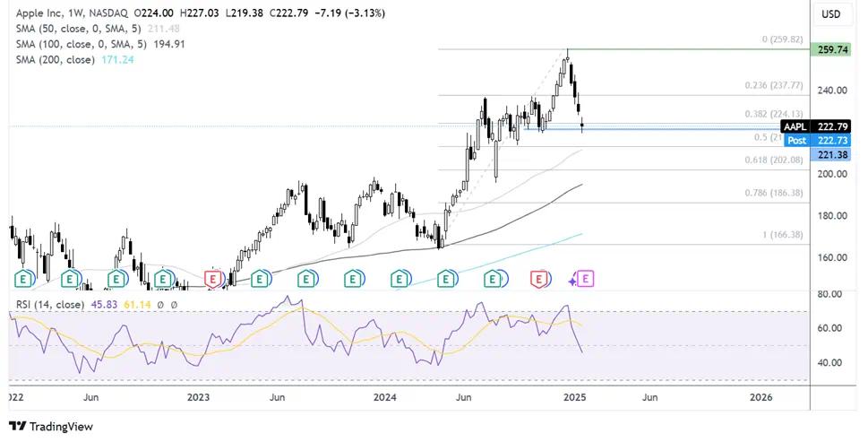Click the 0.618 (202.08) Fibonacci level label
The image size is (868, 442).
click(774, 160)
